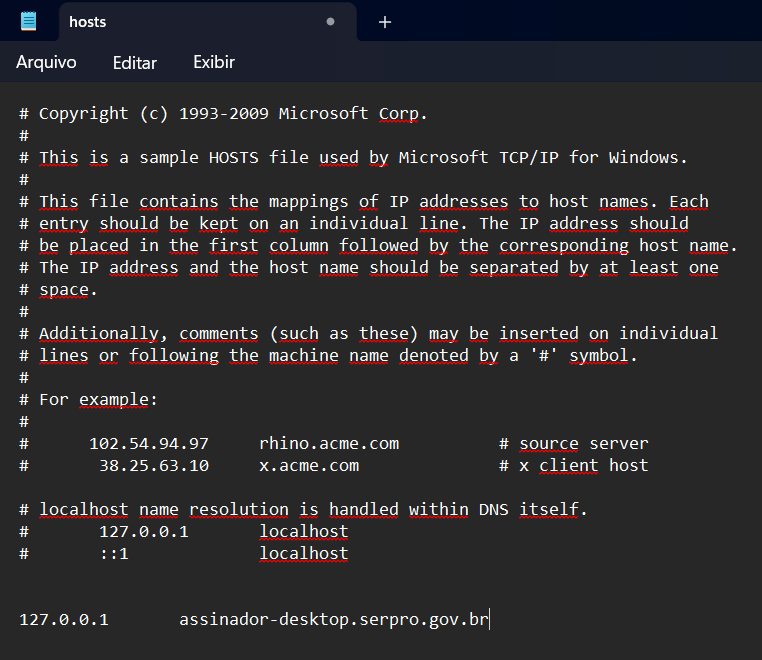Click the word 'separated' in comments
The width and height of the screenshot is (762, 660).
pyautogui.click(x=514, y=268)
